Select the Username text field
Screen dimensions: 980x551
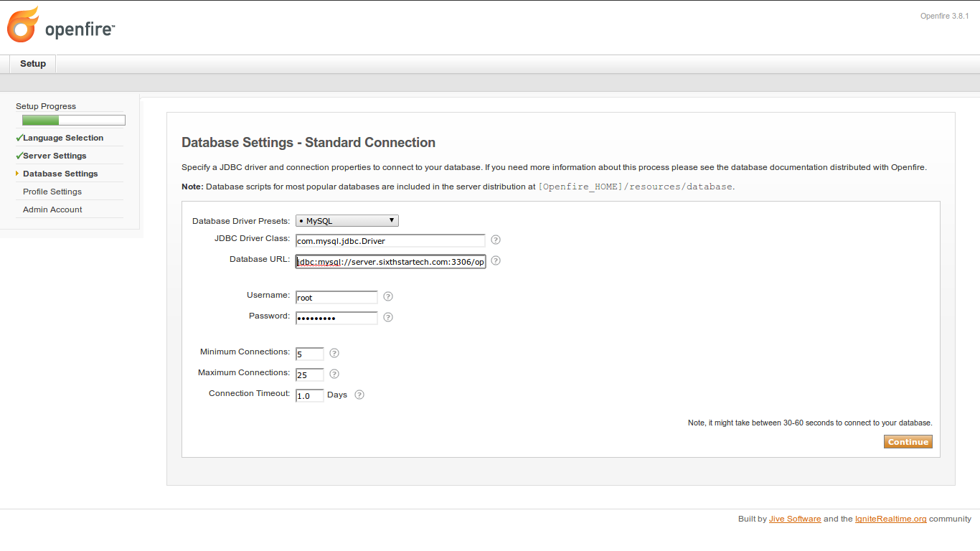pos(336,297)
